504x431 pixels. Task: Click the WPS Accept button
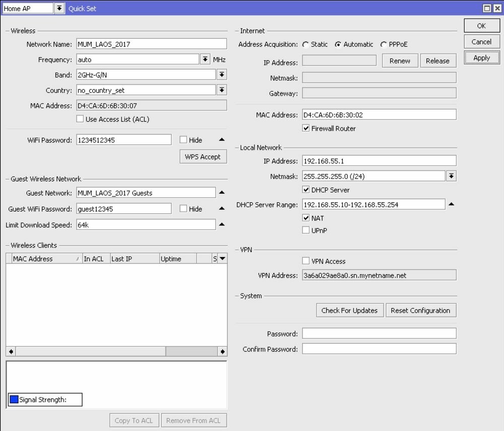point(203,157)
